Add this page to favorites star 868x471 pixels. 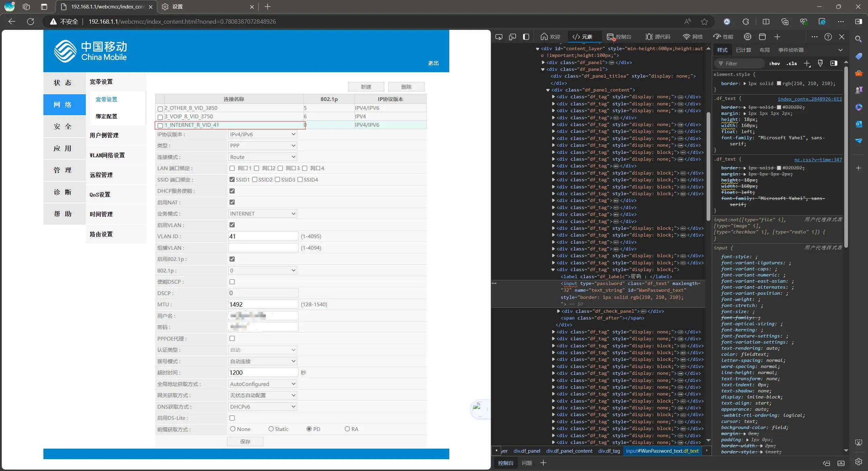(x=704, y=22)
